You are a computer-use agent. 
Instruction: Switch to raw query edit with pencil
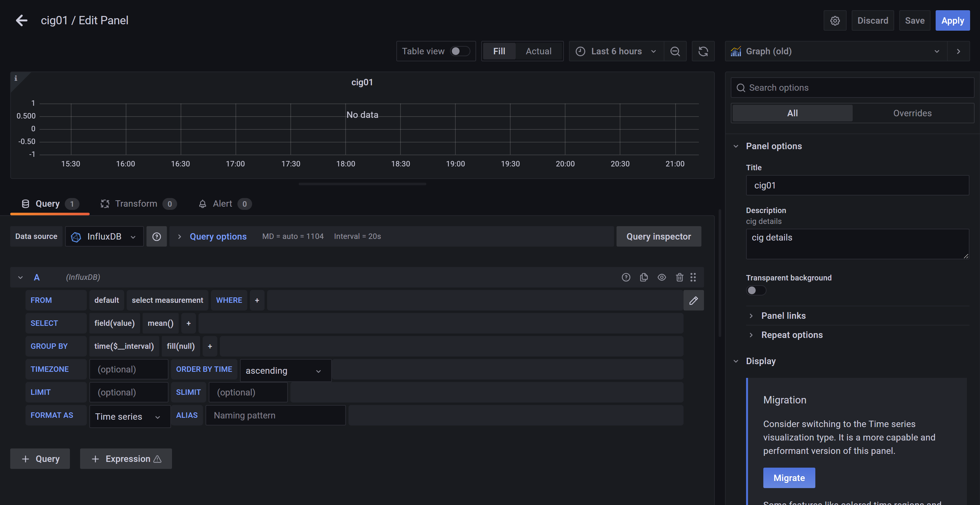693,301
